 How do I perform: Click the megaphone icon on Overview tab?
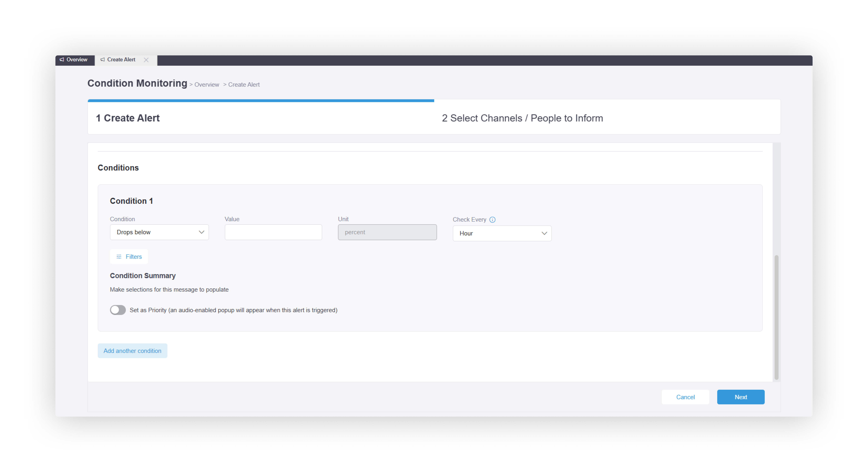click(62, 60)
